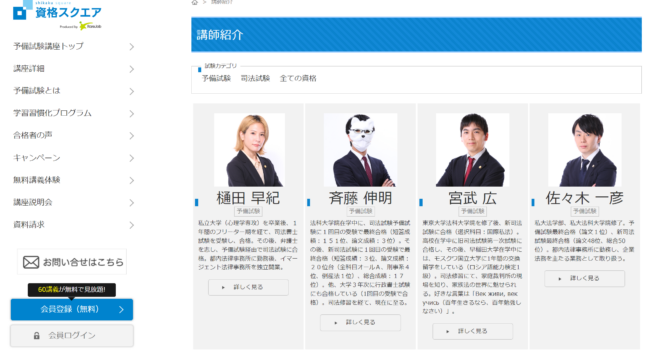Click お問い合せはこちら contact button

click(72, 262)
